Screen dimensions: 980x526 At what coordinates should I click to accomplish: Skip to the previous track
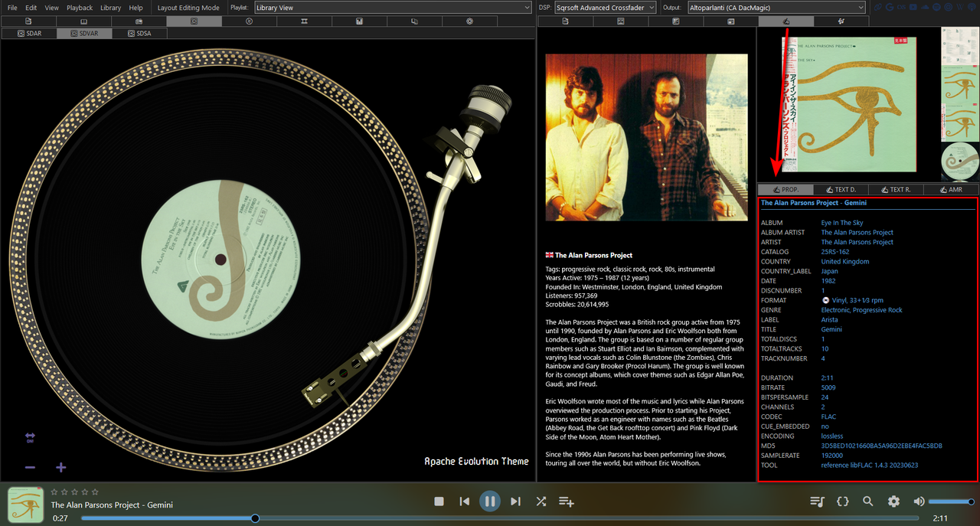pos(465,501)
